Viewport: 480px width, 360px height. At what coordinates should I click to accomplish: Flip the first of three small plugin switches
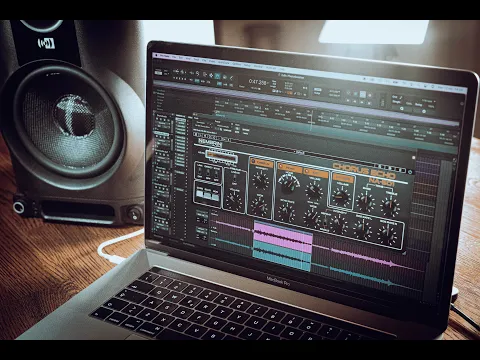point(200,171)
